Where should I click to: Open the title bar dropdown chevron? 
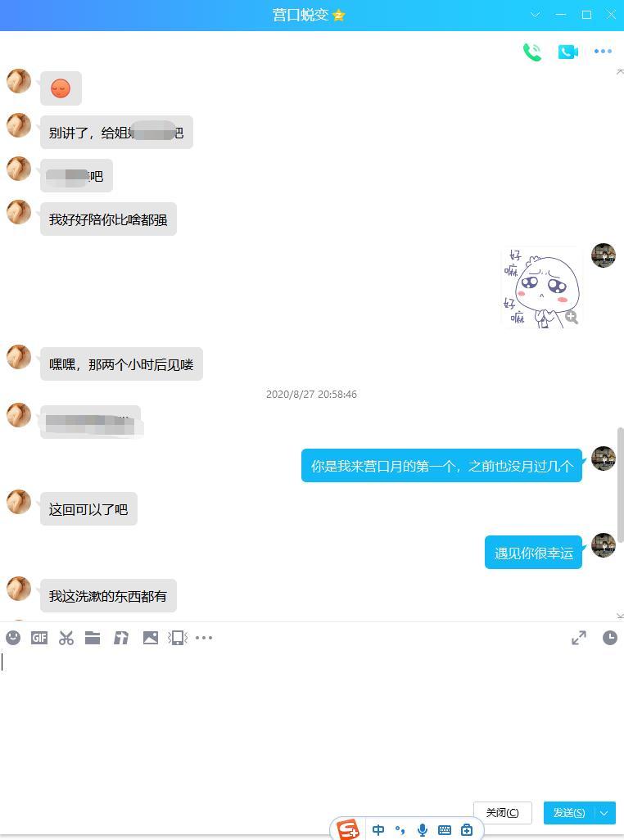click(x=535, y=15)
